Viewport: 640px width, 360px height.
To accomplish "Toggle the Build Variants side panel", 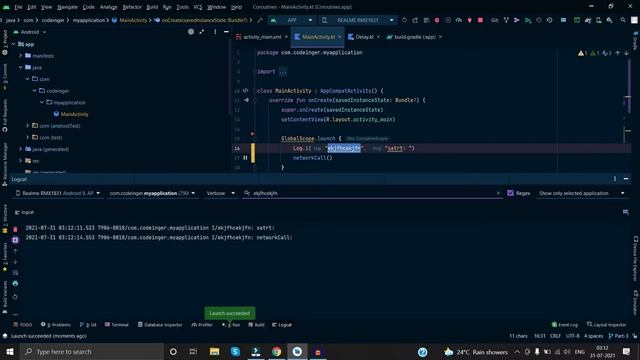I will 5,297.
